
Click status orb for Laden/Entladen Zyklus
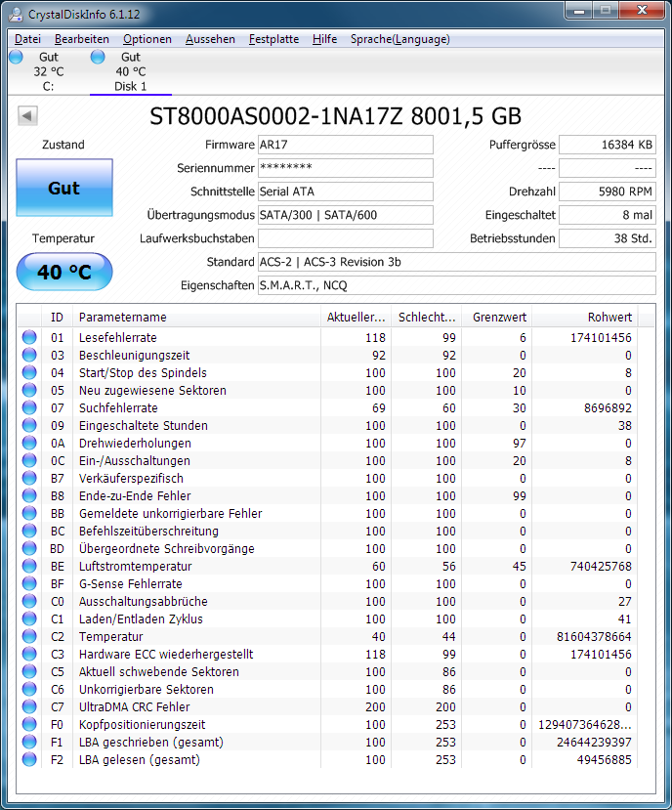click(x=29, y=618)
